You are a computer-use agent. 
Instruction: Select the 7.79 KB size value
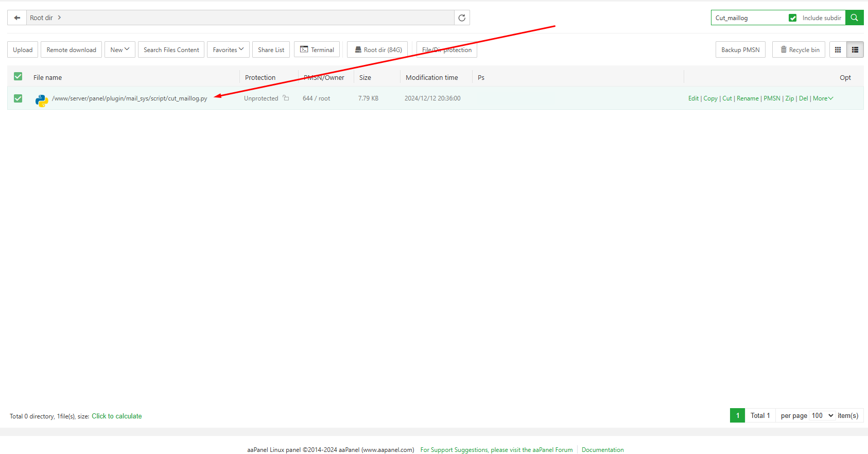pyautogui.click(x=368, y=98)
